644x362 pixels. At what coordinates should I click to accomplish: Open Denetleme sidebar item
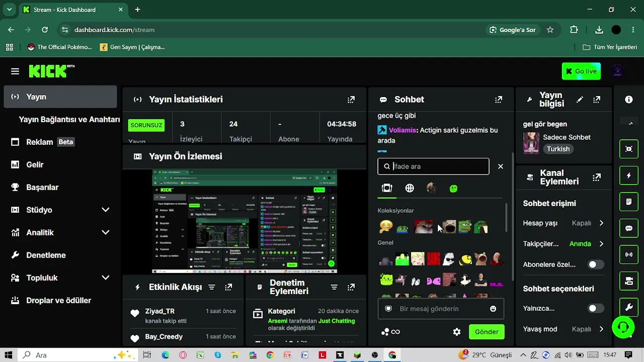60,255
